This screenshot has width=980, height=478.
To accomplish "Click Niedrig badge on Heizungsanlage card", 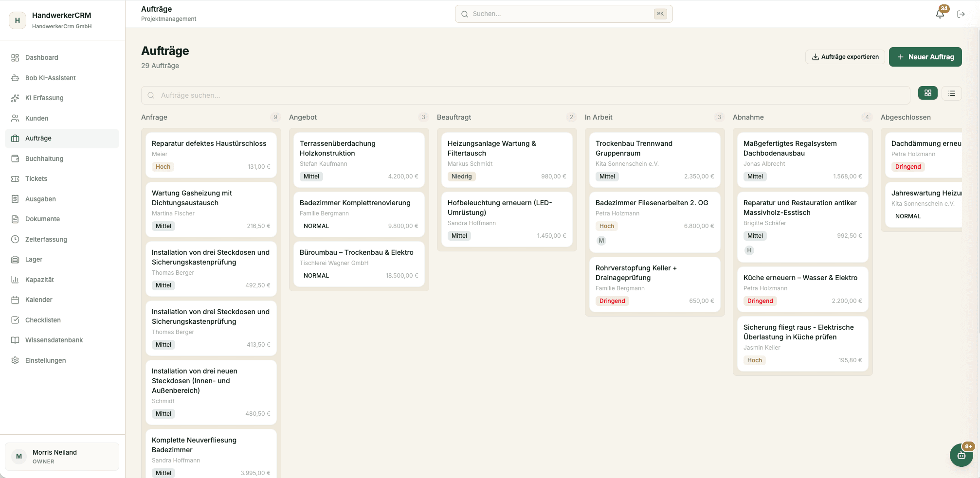I will coord(461,177).
